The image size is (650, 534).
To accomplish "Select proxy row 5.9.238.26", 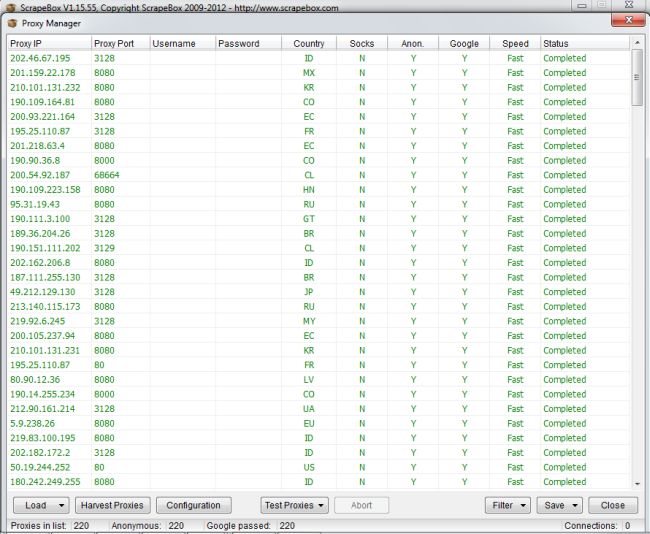I will pos(319,423).
